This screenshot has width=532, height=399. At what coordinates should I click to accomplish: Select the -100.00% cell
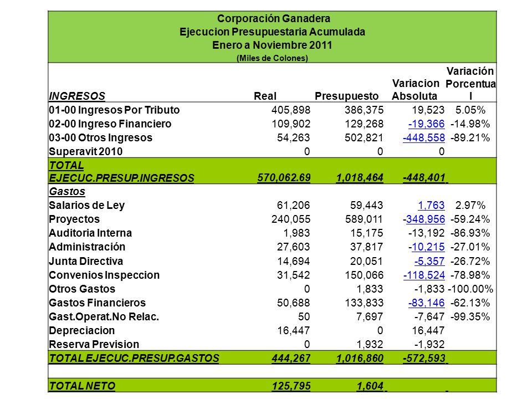click(x=470, y=289)
